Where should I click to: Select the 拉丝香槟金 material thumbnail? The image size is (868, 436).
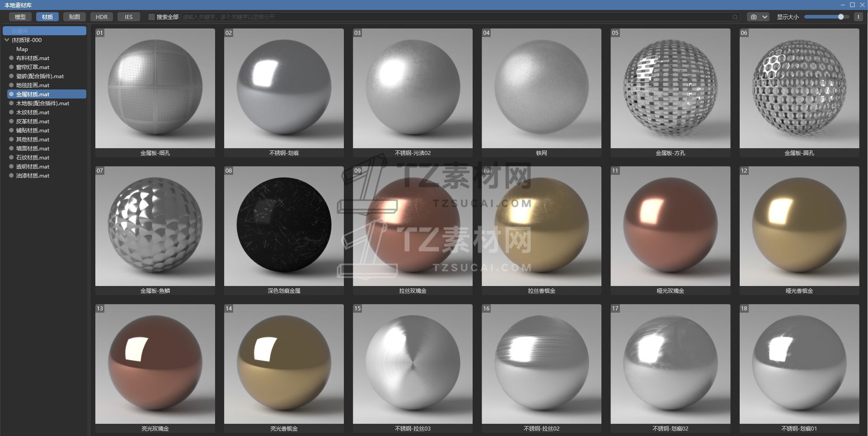click(541, 226)
